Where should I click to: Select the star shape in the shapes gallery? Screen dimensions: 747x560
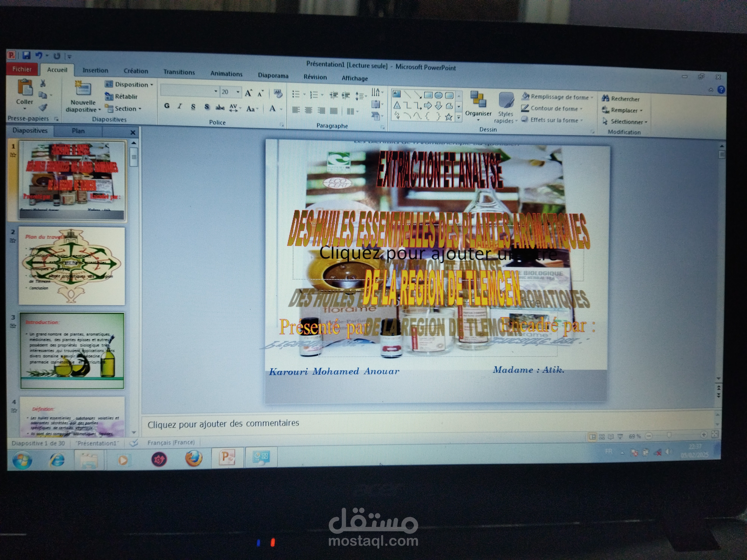click(x=448, y=117)
